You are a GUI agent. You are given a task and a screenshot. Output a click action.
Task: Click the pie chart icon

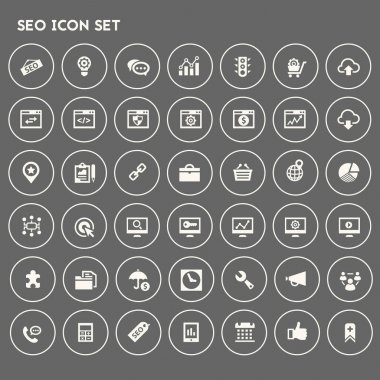(348, 172)
